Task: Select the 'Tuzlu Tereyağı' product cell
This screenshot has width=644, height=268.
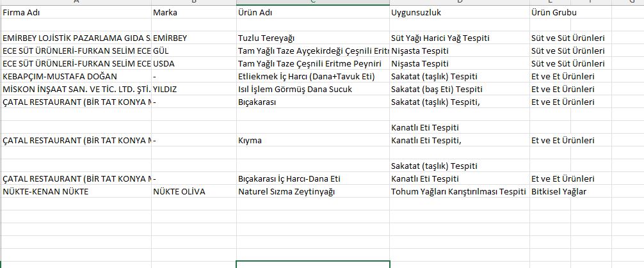Action: coord(313,38)
